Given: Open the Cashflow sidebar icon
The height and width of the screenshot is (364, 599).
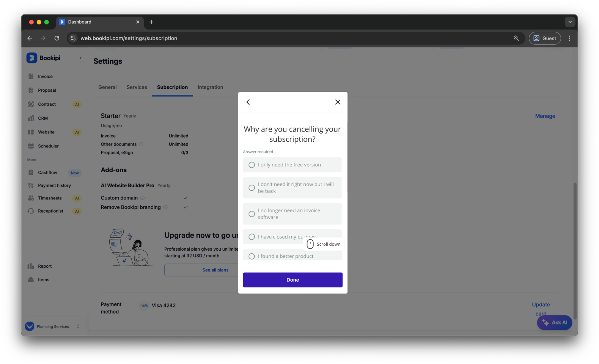Looking at the screenshot, I should click(x=31, y=173).
